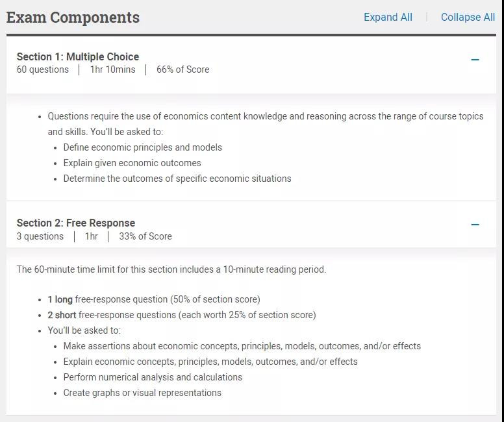Click the Collapse All link
This screenshot has width=504, height=422.
point(468,17)
